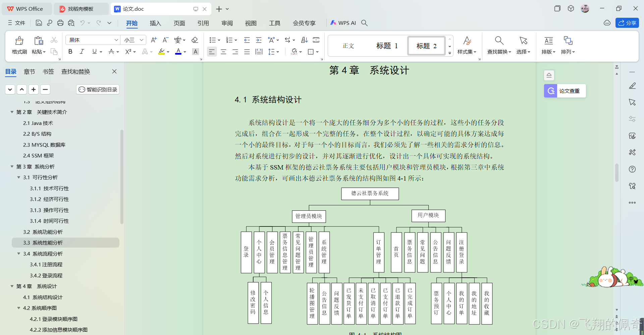644x335 pixels.
Task: Collapse the 第 2 章 关键技术简介 tree node
Action: [x=12, y=112]
